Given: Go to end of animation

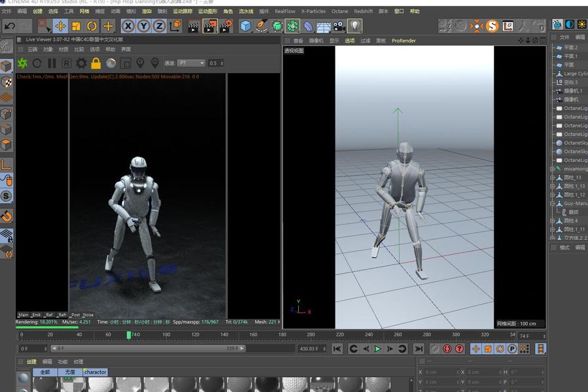Looking at the screenshot, I should coord(419,349).
